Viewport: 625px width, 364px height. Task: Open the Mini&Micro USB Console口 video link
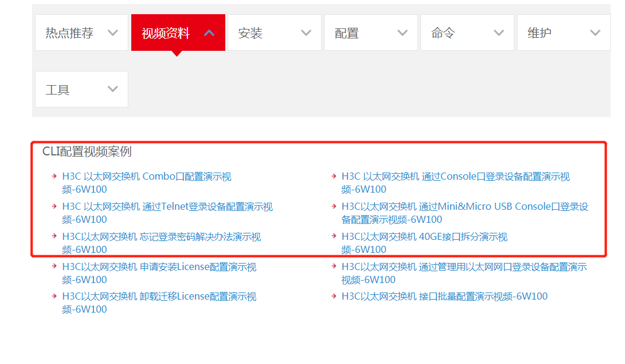pos(465,213)
